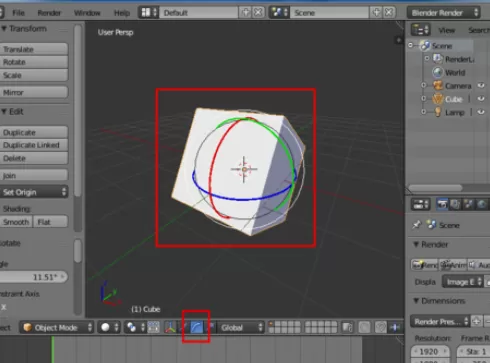Select the translate manipulator arrow icon
The image size is (490, 363).
point(184,327)
